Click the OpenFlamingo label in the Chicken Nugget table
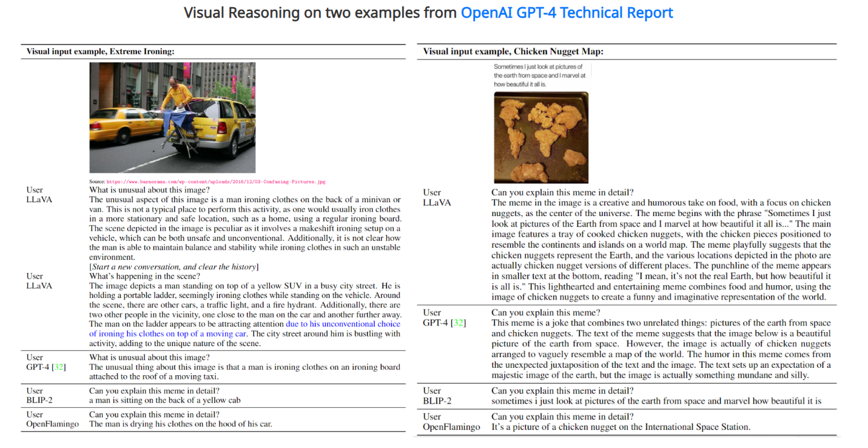 tap(451, 427)
